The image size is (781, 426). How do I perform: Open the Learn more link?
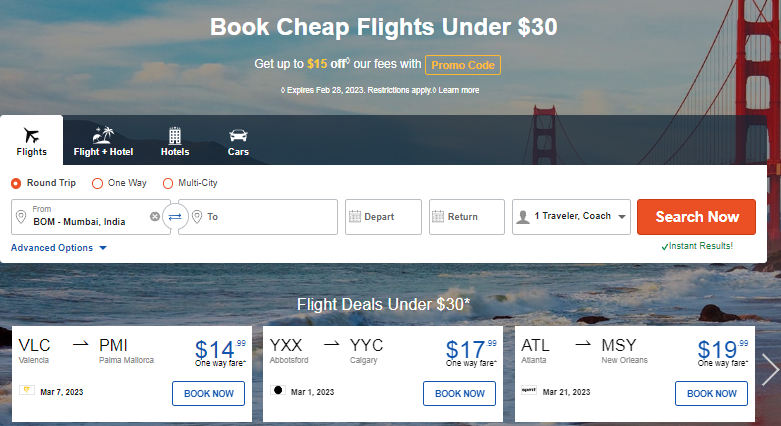[x=458, y=90]
